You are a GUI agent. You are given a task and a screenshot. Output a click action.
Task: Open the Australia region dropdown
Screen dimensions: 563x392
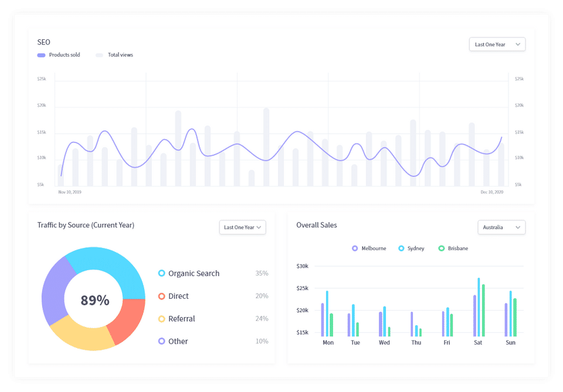(501, 227)
